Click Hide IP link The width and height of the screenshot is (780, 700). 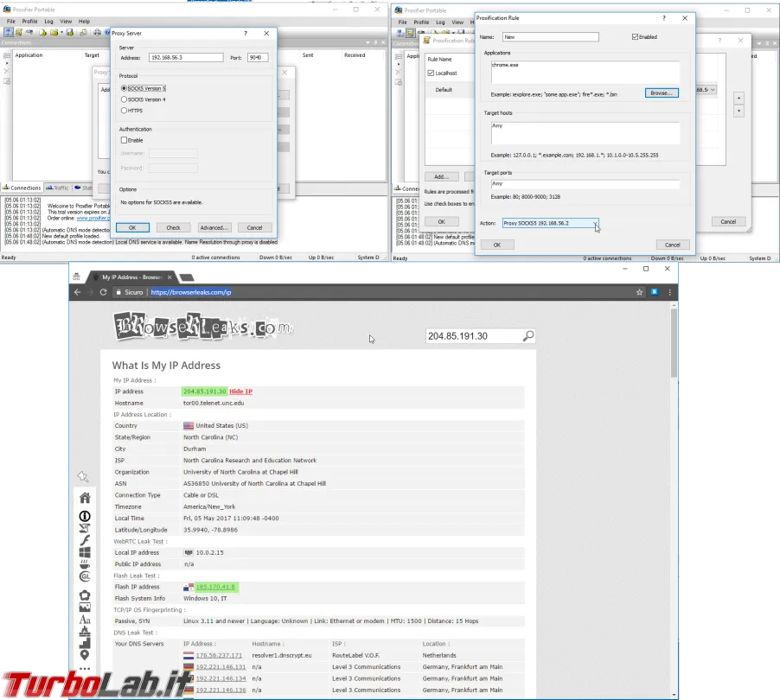click(x=240, y=391)
